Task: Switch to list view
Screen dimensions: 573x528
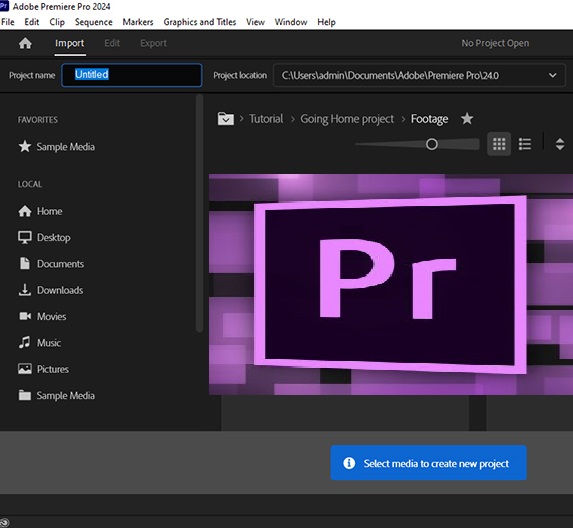Action: 525,144
